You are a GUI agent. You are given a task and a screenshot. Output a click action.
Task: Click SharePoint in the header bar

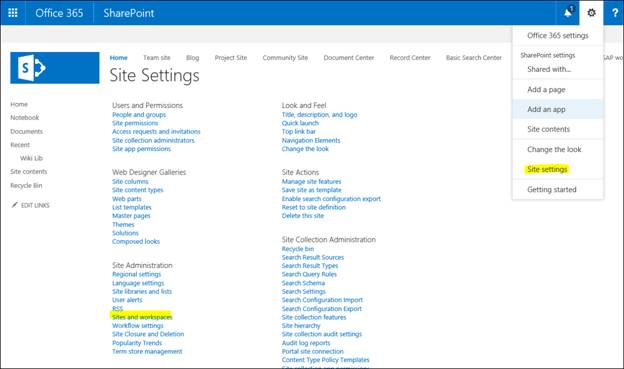click(x=129, y=13)
